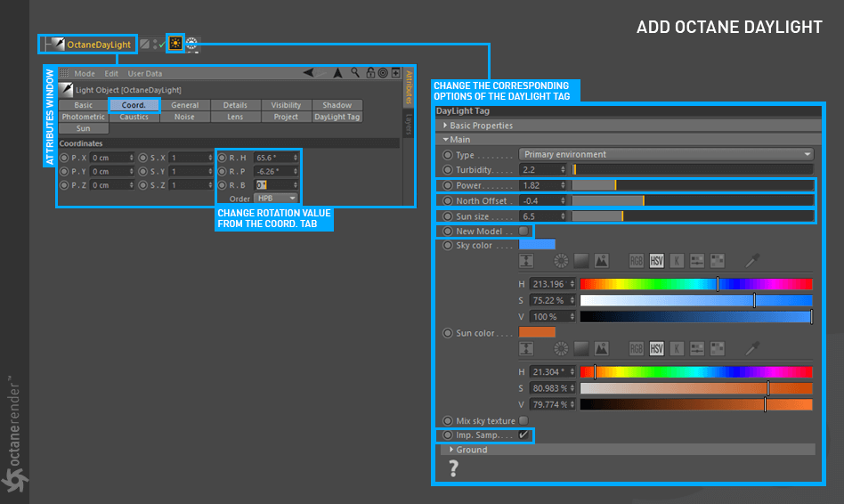Toggle animation dot for Sun size
This screenshot has height=504, width=844.
pyautogui.click(x=447, y=216)
